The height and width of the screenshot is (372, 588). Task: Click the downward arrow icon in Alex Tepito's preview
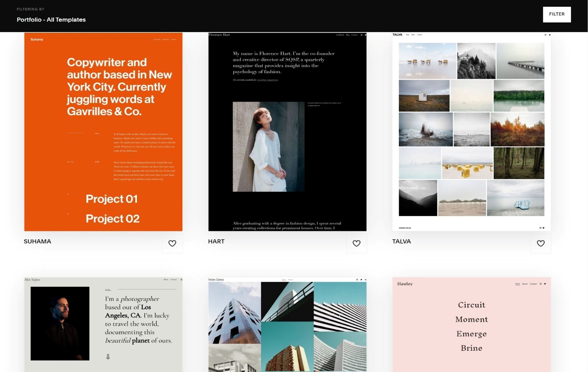tap(108, 356)
